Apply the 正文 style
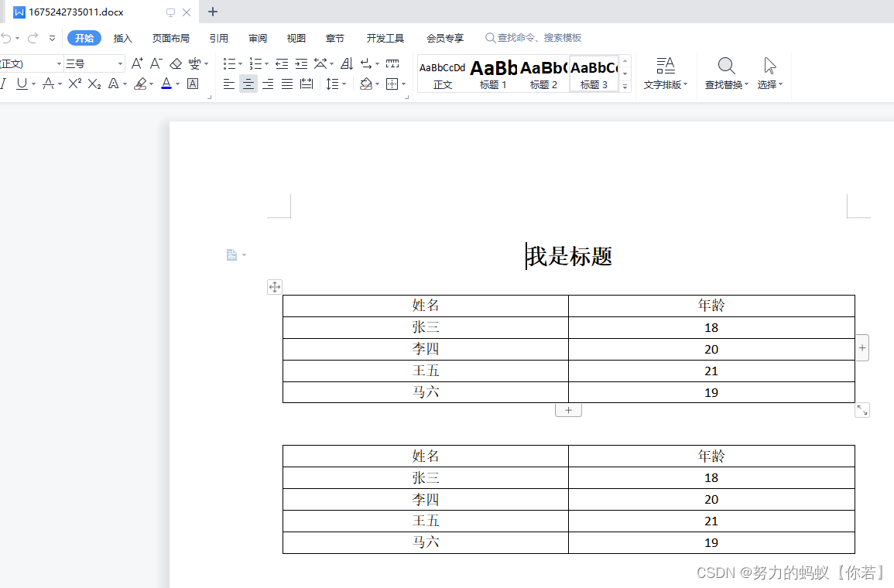894x588 pixels. pos(443,74)
